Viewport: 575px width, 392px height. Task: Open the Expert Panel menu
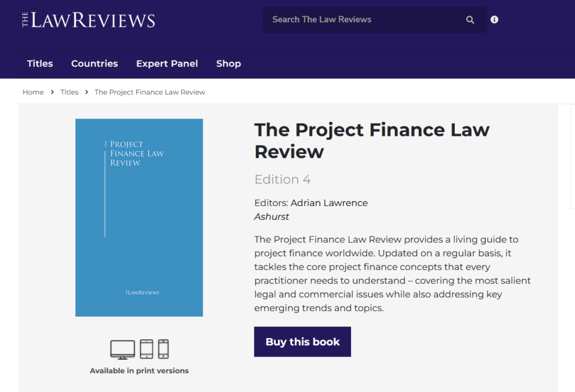pos(167,63)
